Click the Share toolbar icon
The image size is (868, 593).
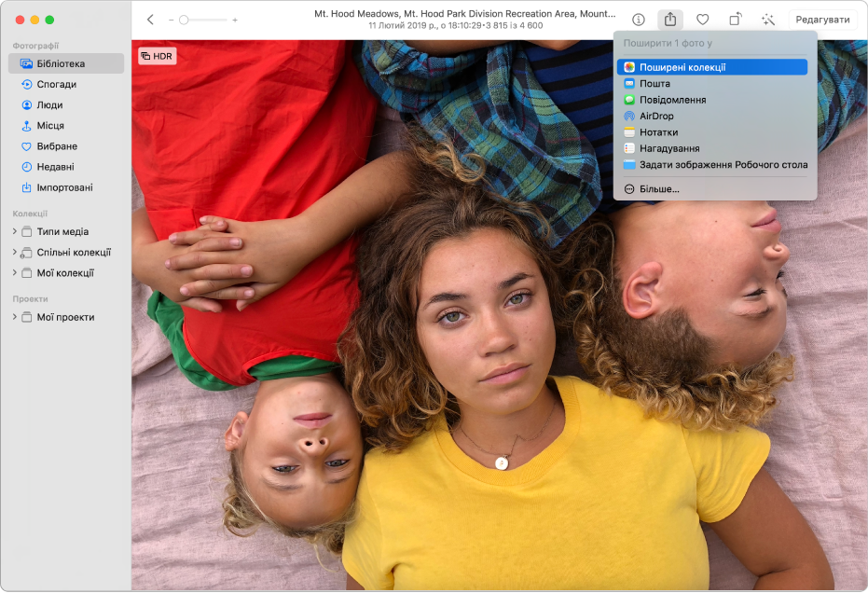pos(669,20)
